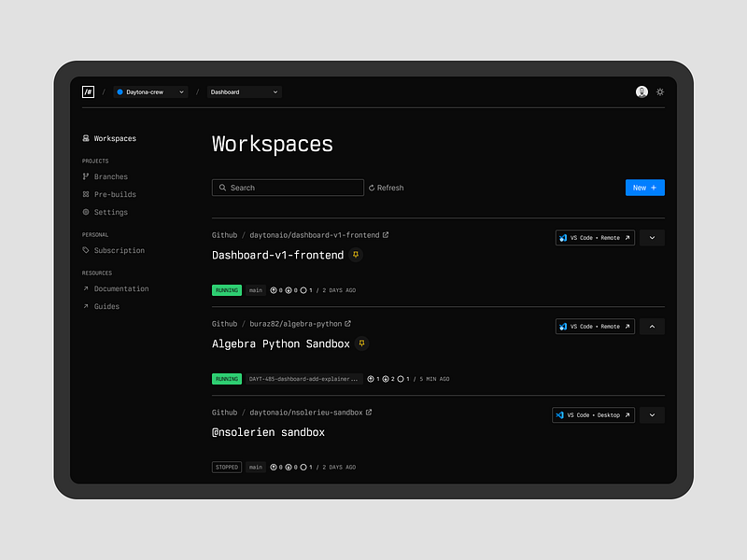Toggle the pin on Algebra Python Sandbox
Screen dimensions: 747x560
[x=361, y=343]
